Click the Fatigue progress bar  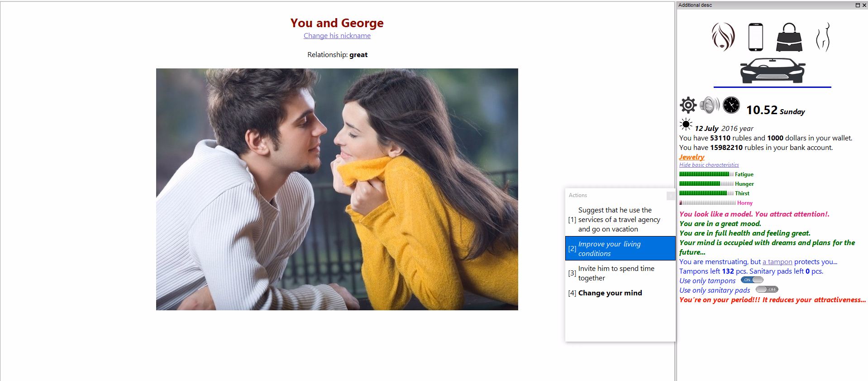point(706,174)
